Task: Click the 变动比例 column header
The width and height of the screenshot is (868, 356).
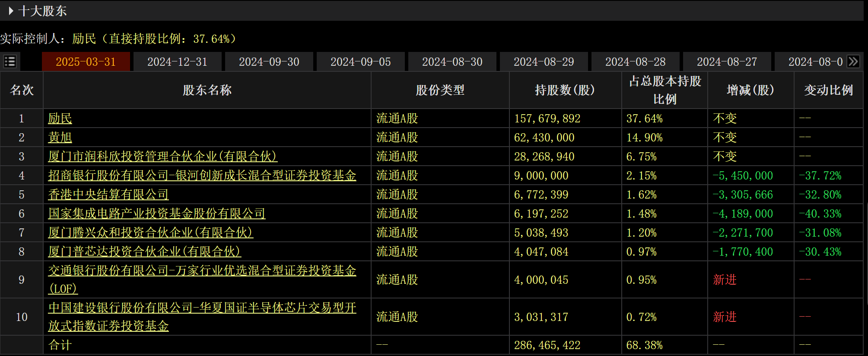Action: (829, 90)
